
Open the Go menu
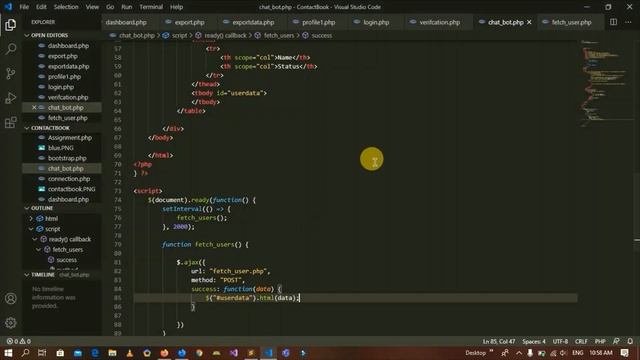click(x=110, y=7)
